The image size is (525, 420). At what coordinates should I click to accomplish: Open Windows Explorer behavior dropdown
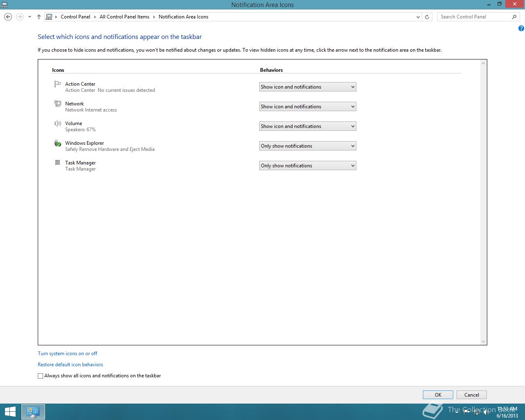[308, 146]
